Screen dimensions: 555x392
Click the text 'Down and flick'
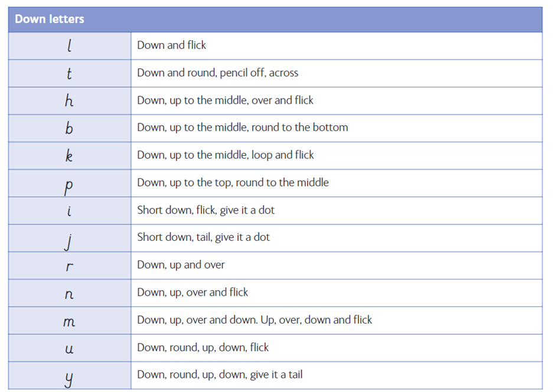171,45
